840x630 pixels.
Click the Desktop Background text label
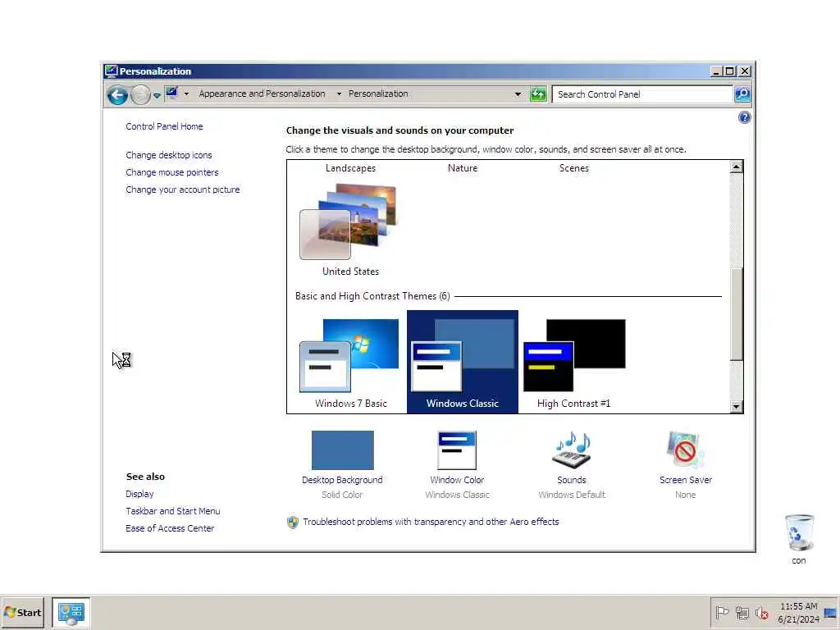pos(342,480)
